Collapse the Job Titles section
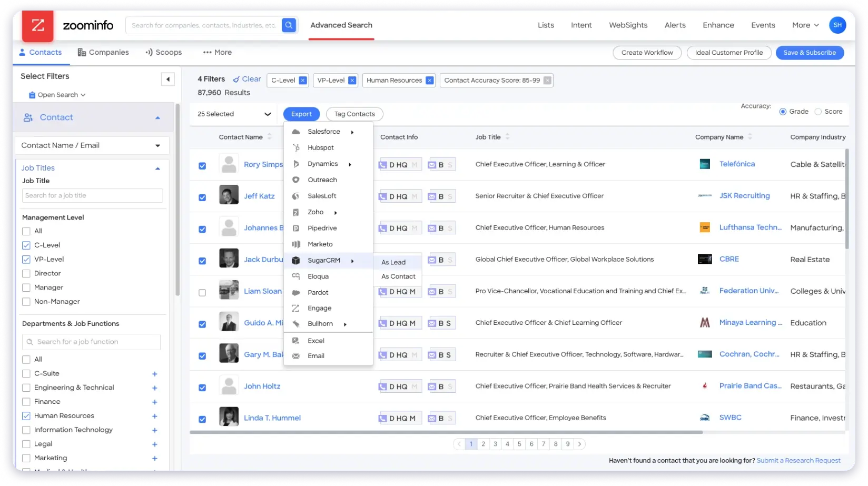Image resolution: width=868 pixels, height=486 pixels. [157, 168]
